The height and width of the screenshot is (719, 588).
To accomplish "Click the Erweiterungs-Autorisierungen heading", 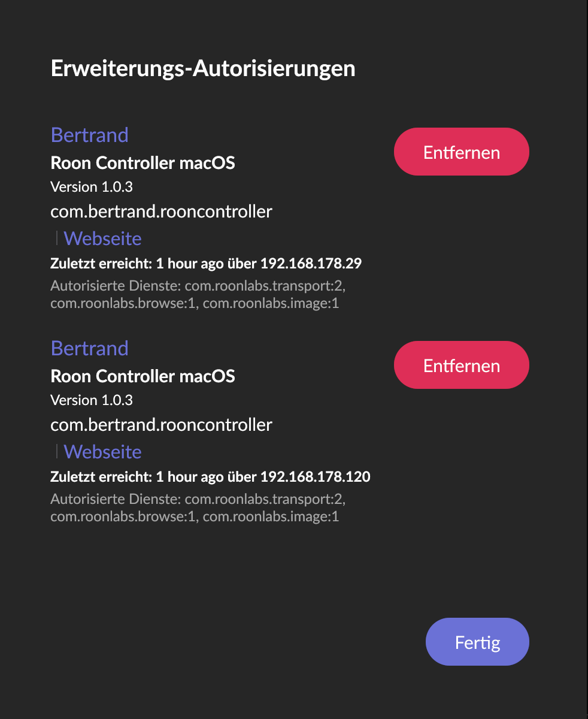I will coord(203,68).
